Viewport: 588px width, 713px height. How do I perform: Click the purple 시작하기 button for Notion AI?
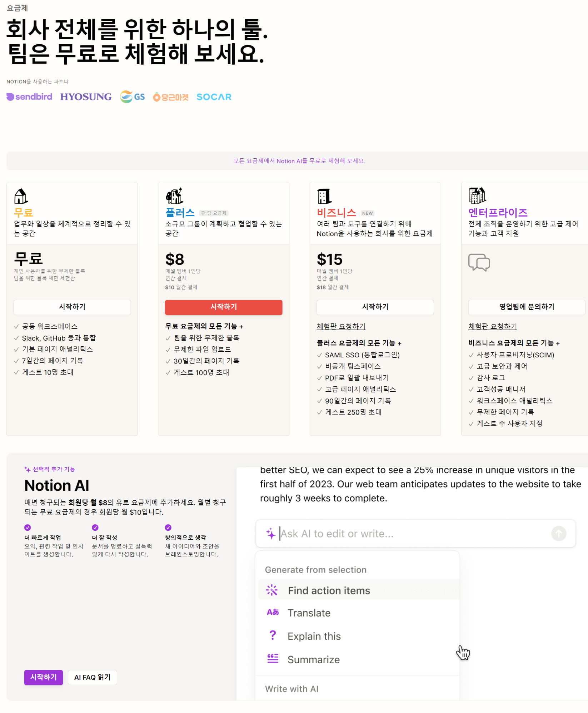(44, 677)
